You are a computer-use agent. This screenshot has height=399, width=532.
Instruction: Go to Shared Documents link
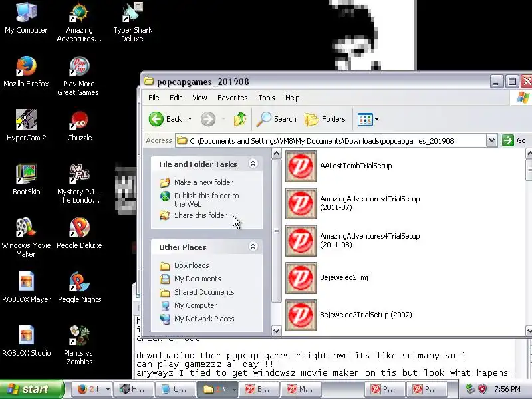[204, 292]
